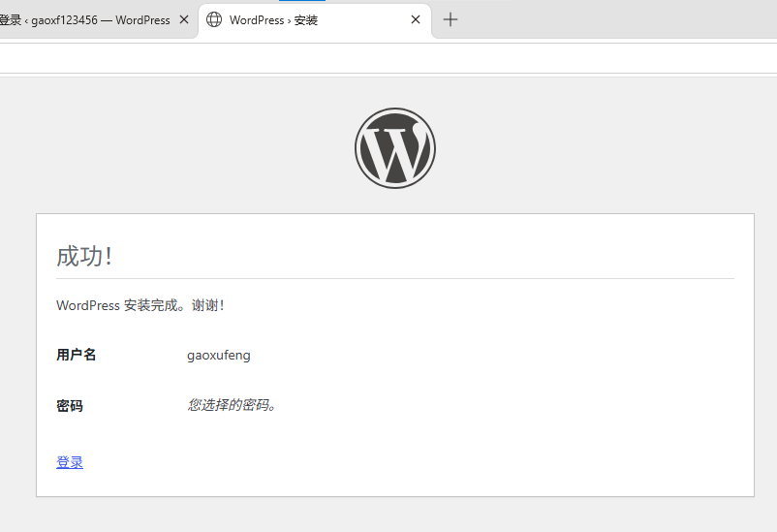The width and height of the screenshot is (777, 532).
Task: Select the WordPress › 安装 tab
Action: 315,19
